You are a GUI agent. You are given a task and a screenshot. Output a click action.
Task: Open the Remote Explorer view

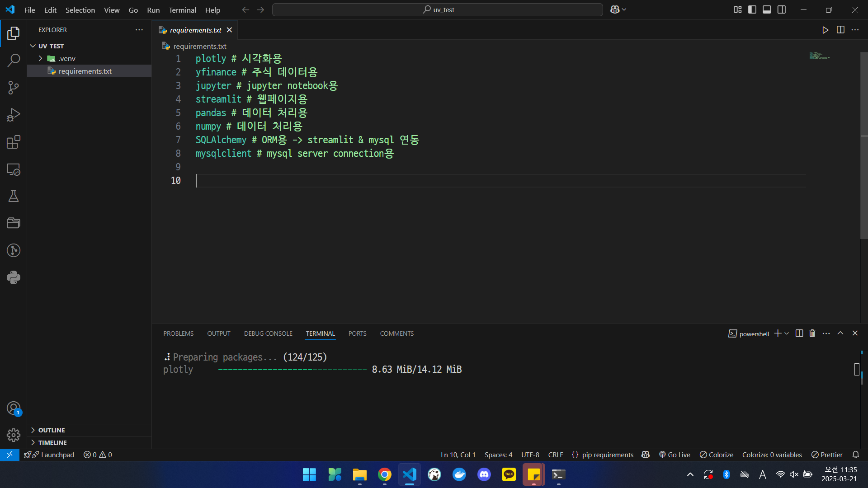click(14, 169)
